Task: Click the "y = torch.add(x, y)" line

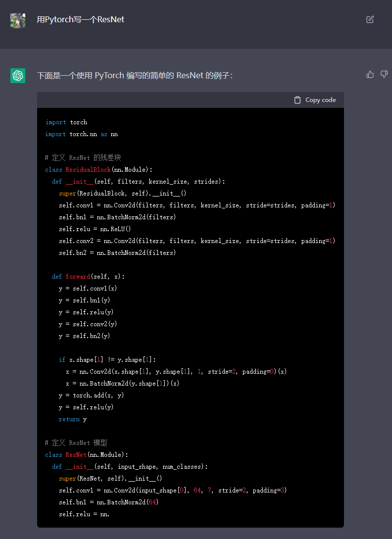Action: click(91, 395)
